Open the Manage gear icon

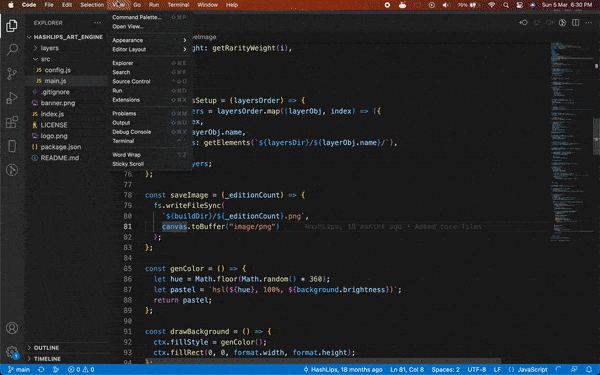[12, 351]
